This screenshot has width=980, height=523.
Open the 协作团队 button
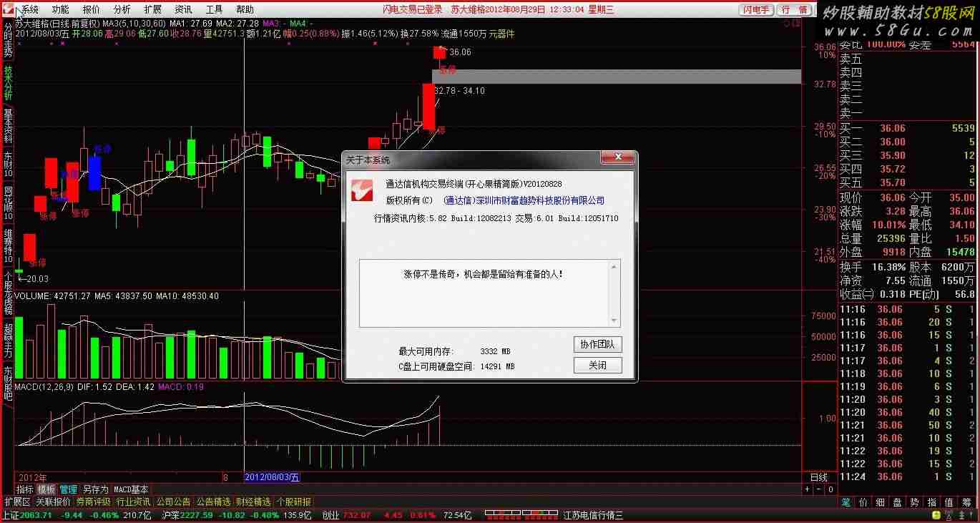click(x=597, y=344)
